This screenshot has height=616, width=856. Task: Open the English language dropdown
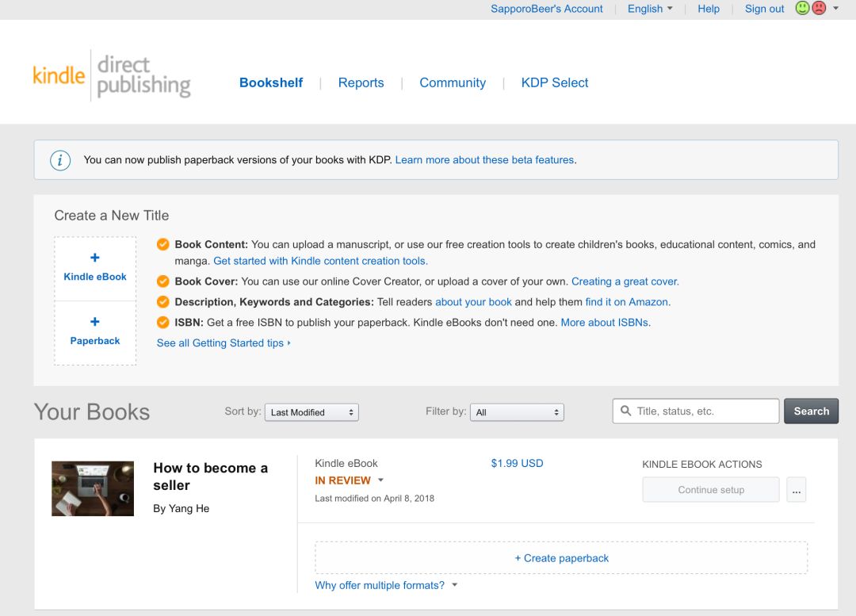click(x=650, y=9)
